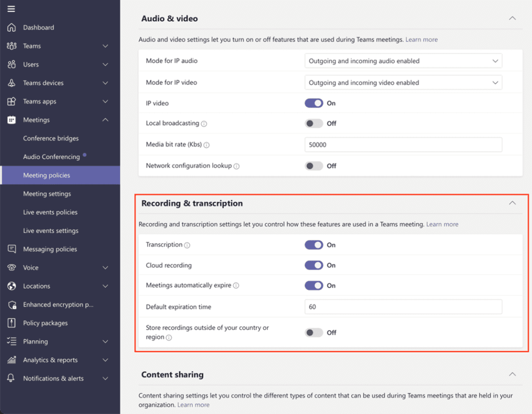Toggle Store recordings outside your country
This screenshot has width=532, height=414.
coord(314,332)
